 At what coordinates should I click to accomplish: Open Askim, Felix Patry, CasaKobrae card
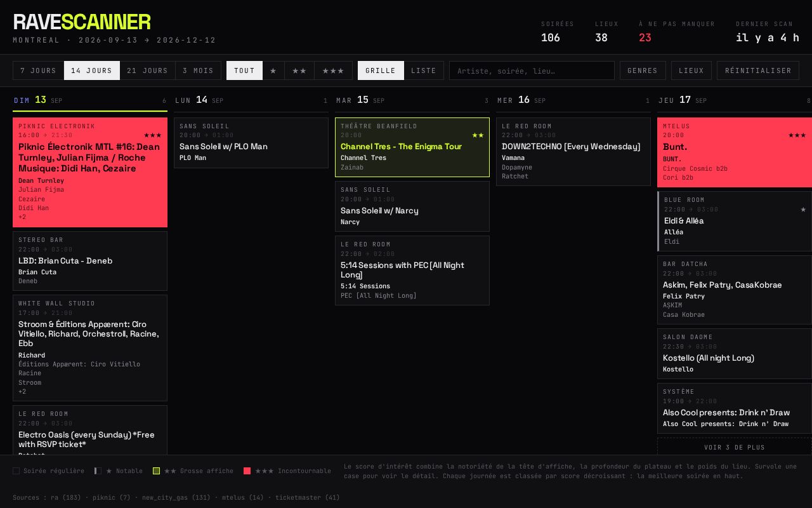click(735, 290)
